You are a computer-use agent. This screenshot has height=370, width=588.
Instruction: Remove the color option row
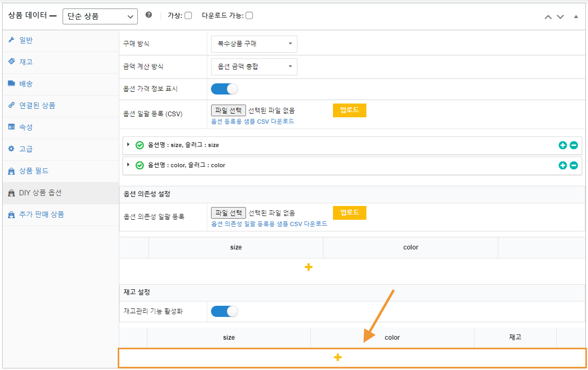[574, 165]
